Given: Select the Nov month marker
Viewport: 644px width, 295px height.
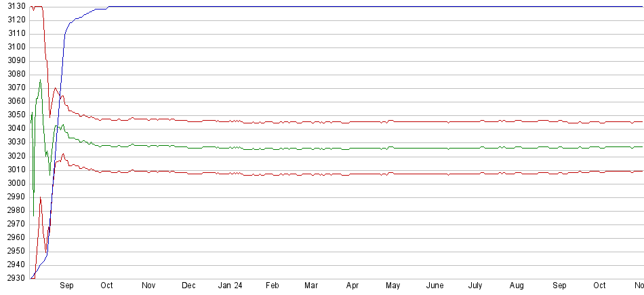Looking at the screenshot, I should point(148,286).
